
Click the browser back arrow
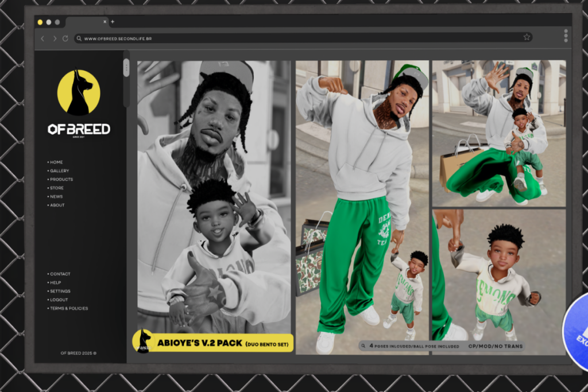click(42, 38)
